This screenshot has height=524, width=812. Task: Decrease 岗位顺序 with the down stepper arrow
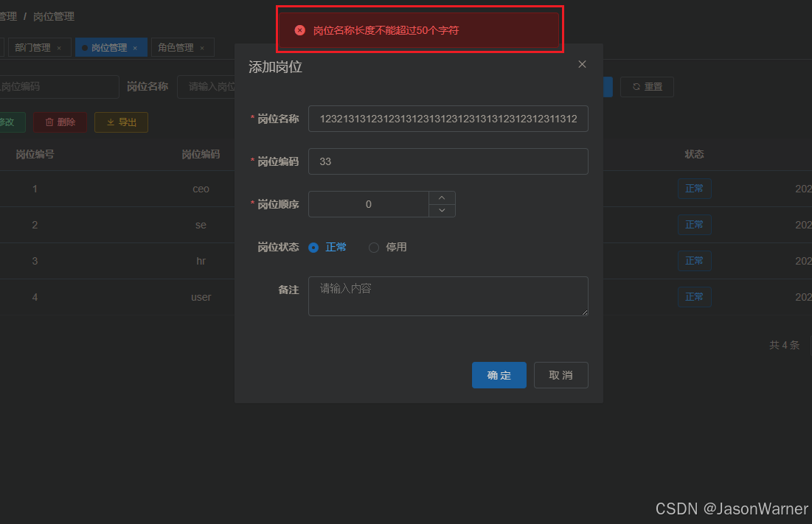coord(442,212)
